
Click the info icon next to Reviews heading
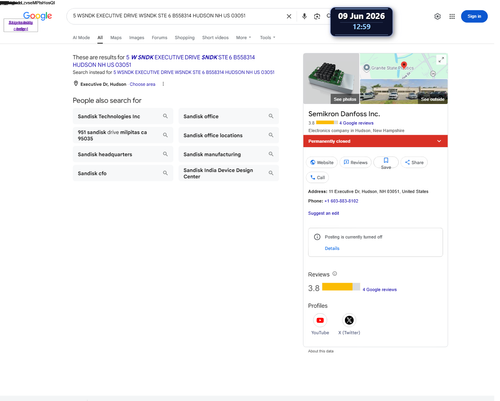335,274
